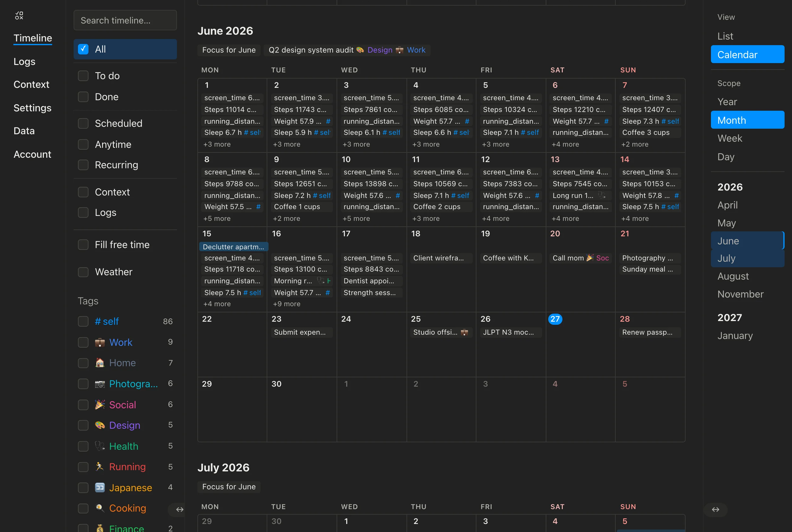Click stethoscope icon on Long run event
This screenshot has height=532, width=792.
point(601,195)
